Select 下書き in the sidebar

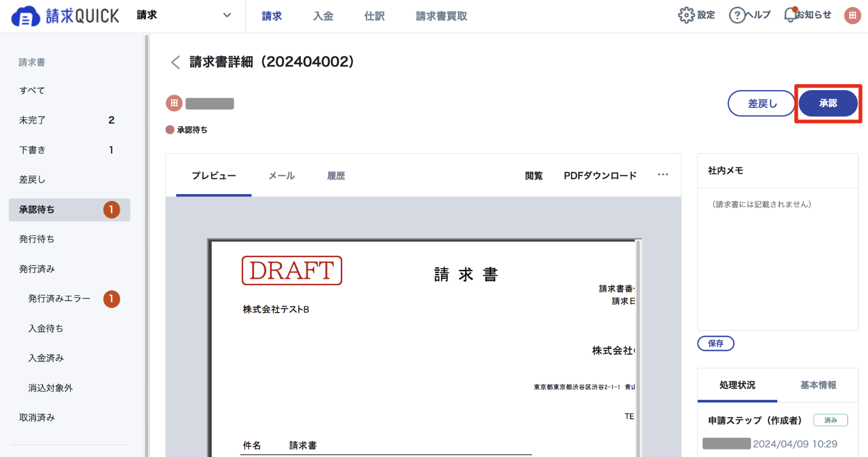pos(70,150)
